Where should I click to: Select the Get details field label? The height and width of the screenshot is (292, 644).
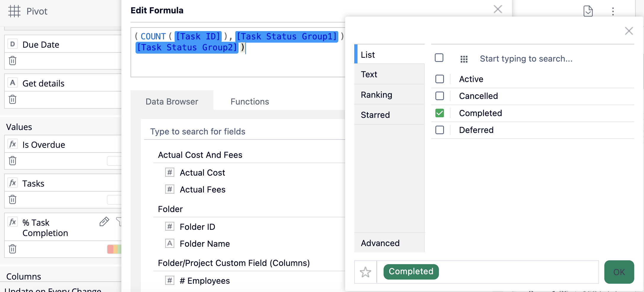pos(44,83)
